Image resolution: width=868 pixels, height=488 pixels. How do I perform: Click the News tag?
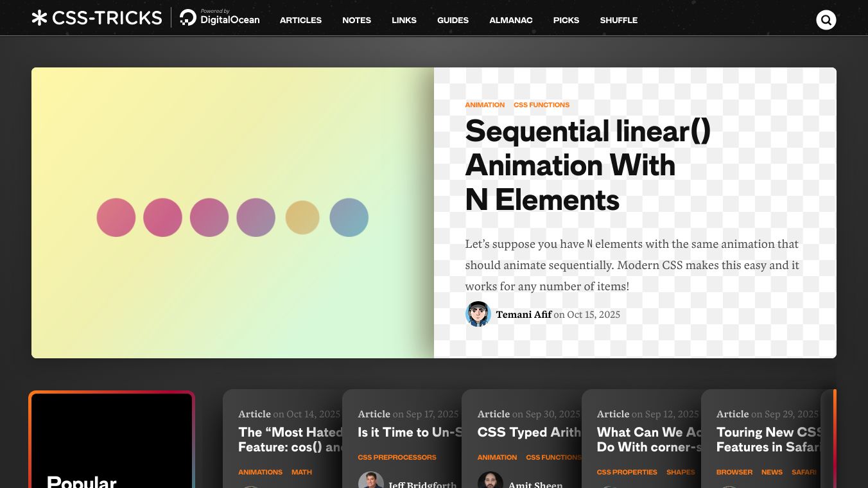coord(772,472)
